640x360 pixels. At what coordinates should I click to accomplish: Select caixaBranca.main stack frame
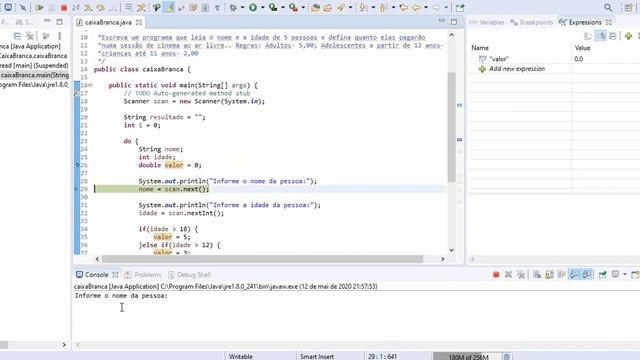(x=35, y=75)
